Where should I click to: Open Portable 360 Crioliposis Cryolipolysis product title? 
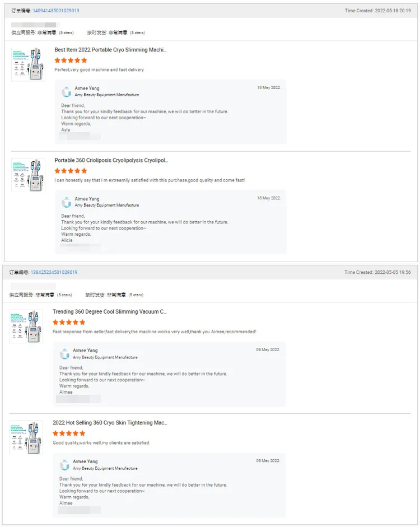111,160
